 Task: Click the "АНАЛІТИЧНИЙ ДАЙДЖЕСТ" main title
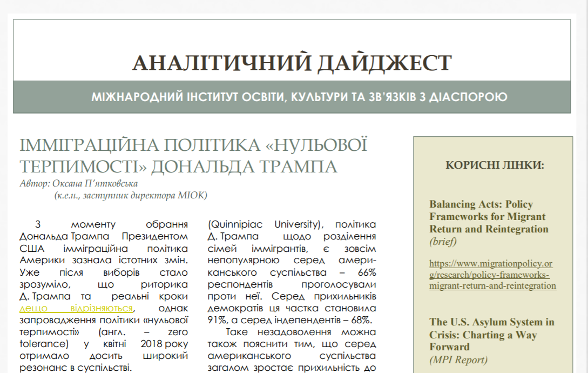click(x=292, y=63)
